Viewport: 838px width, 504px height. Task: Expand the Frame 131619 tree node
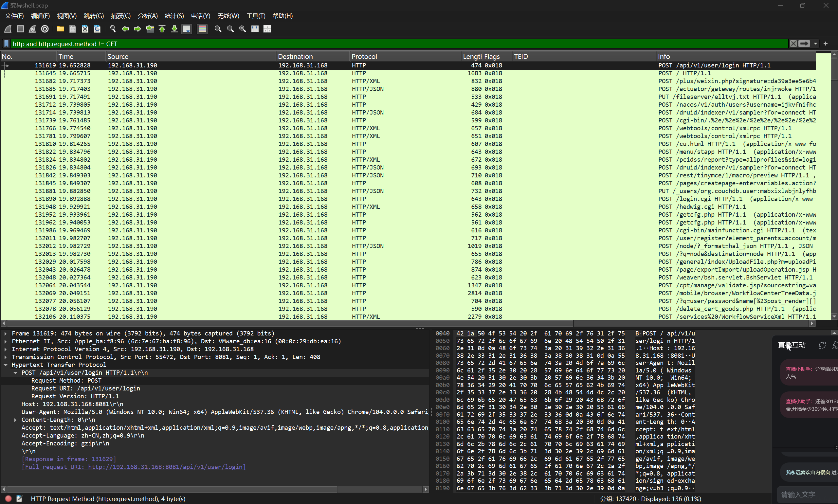(6, 333)
